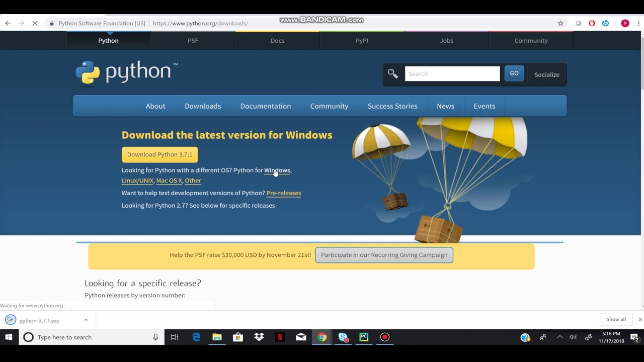Image resolution: width=644 pixels, height=362 pixels.
Task: Open File Explorer from taskbar
Action: (x=217, y=337)
